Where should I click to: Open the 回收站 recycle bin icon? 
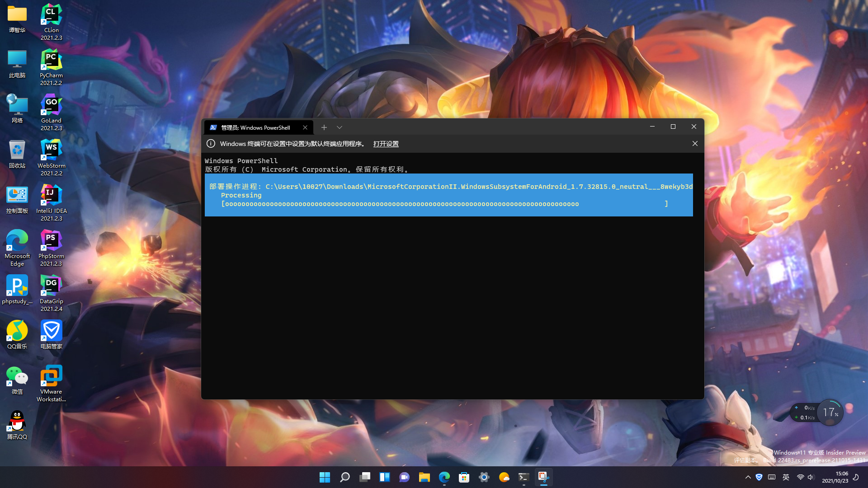(17, 154)
